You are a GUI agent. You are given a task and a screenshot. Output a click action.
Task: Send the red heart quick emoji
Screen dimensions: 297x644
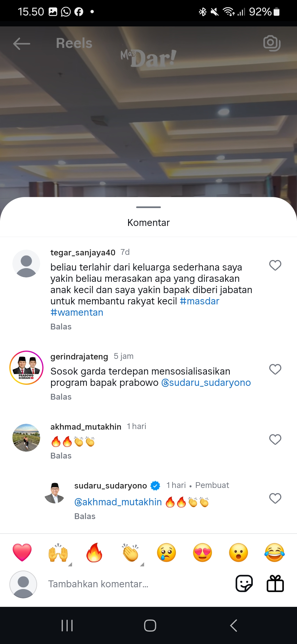(22, 552)
